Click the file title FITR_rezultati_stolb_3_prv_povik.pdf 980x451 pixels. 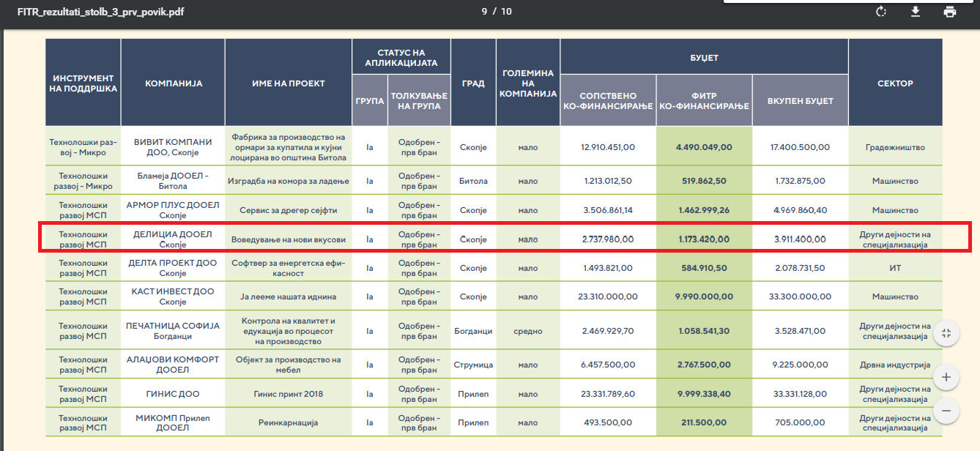[101, 12]
